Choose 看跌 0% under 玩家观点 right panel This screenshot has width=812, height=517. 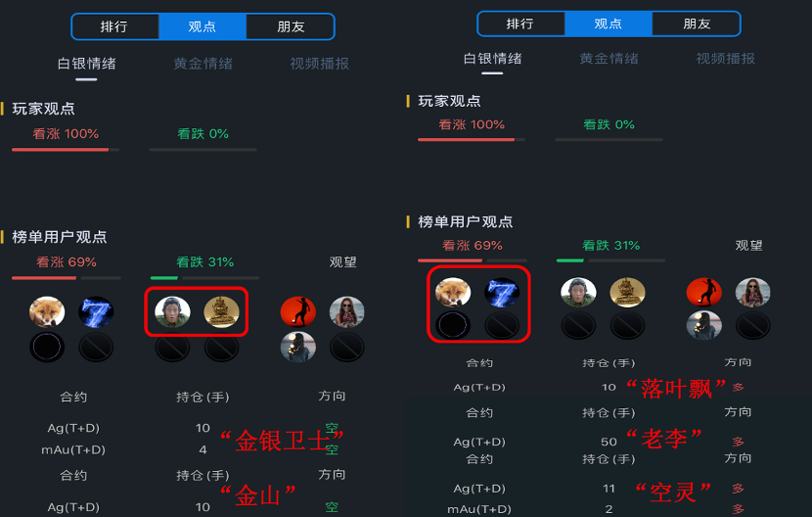coord(609,124)
